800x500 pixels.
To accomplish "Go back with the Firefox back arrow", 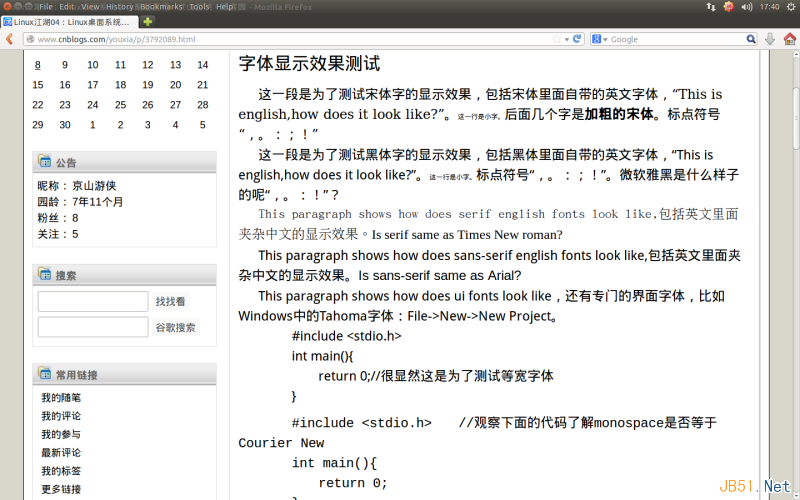I will 9,39.
